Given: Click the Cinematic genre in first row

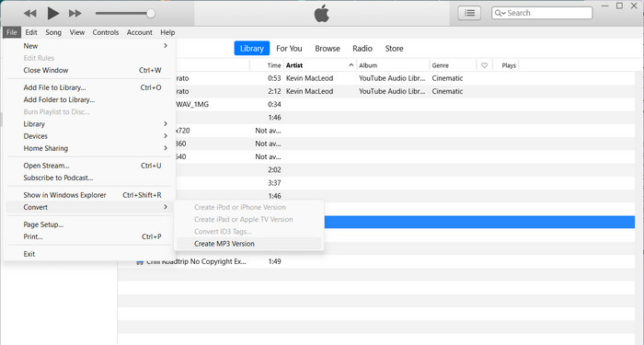Looking at the screenshot, I should pos(447,78).
